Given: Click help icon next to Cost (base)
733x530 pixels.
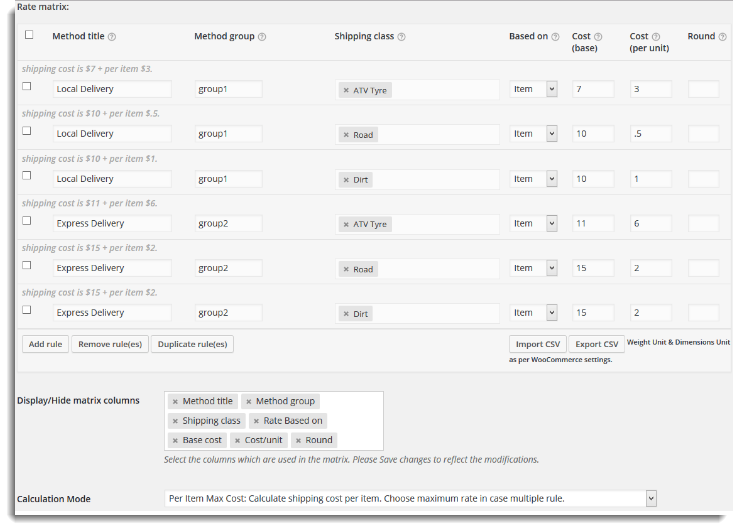Looking at the screenshot, I should point(598,37).
